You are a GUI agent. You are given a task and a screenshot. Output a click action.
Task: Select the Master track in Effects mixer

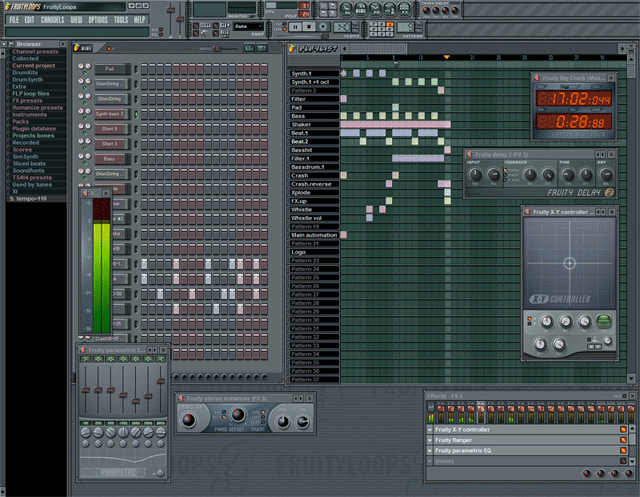[x=431, y=413]
